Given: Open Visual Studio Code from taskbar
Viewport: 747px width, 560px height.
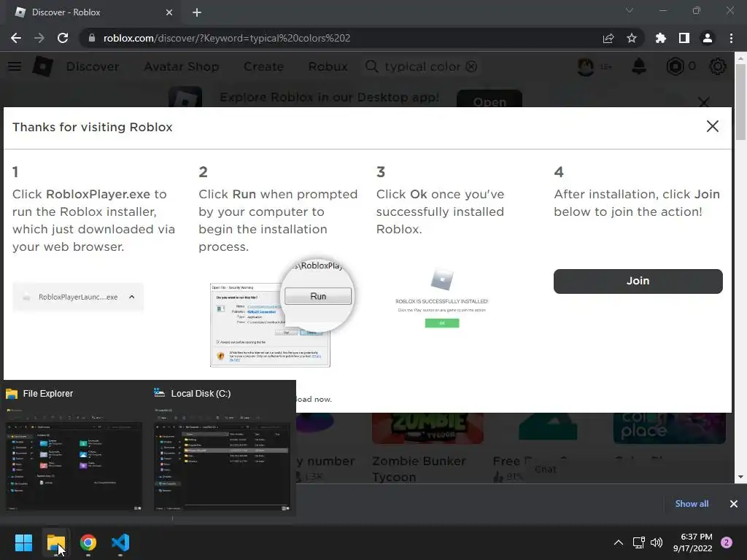Looking at the screenshot, I should 120,542.
